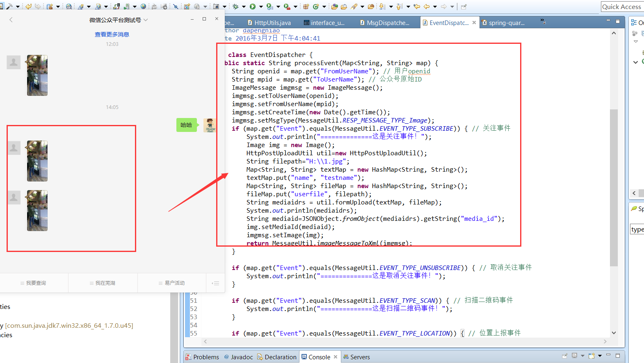
Task: Switch to the Problems view tab
Action: coord(206,357)
